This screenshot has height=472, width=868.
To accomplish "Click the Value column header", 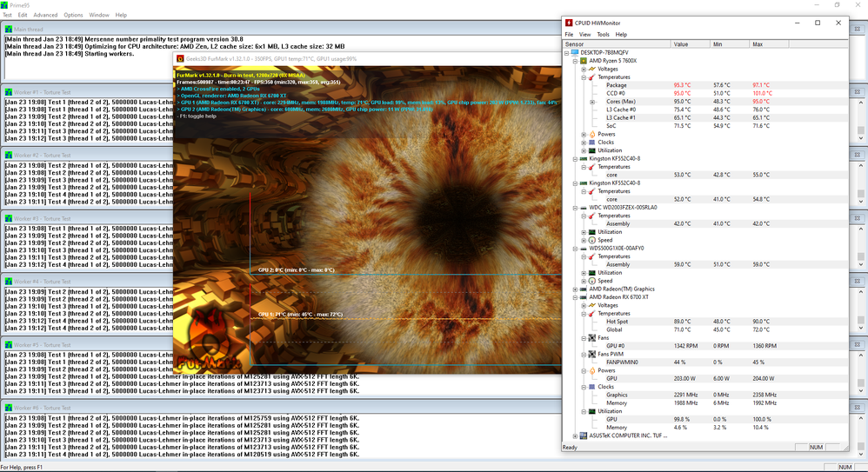I will 691,44.
